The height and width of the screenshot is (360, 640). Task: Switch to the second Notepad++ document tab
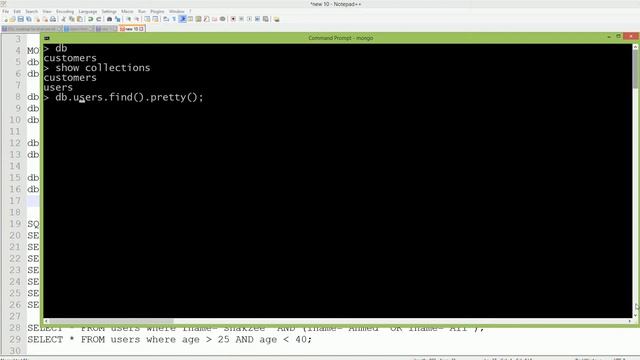(x=79, y=29)
